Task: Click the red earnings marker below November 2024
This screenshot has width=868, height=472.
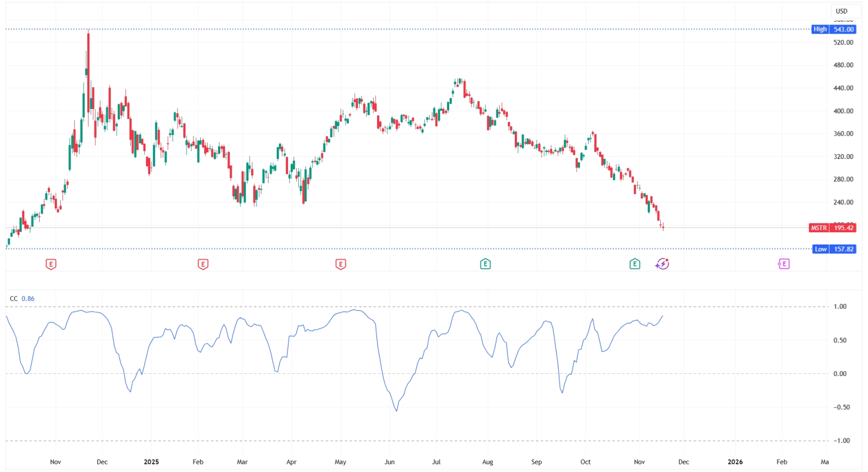Action: pos(51,264)
